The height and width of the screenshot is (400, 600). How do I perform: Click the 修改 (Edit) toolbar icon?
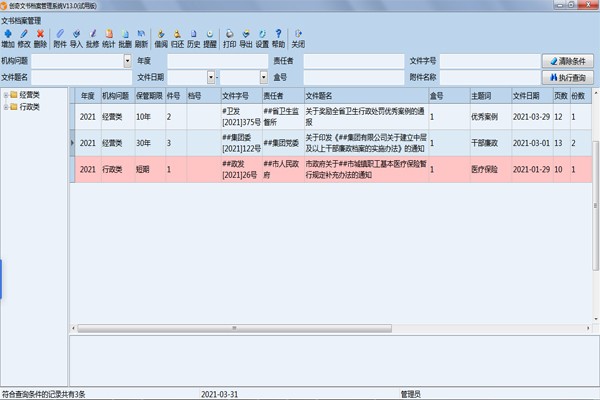(24, 39)
